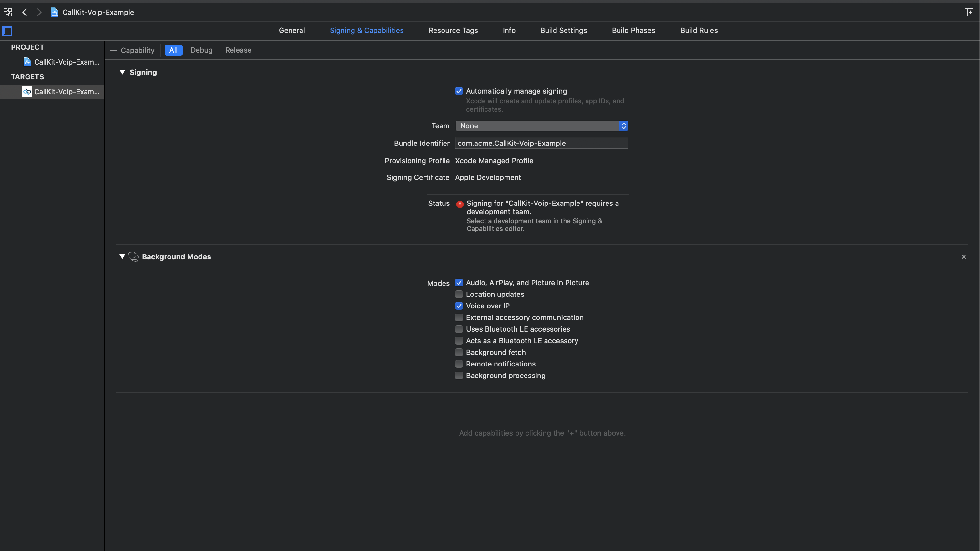The width and height of the screenshot is (980, 551).
Task: Remove Background Modes capability with the X
Action: pos(964,257)
